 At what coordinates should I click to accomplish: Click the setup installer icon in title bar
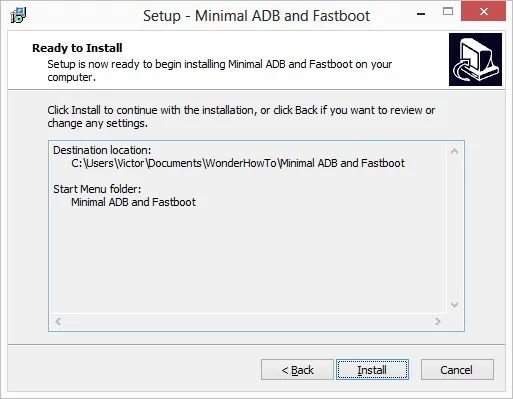[x=18, y=15]
